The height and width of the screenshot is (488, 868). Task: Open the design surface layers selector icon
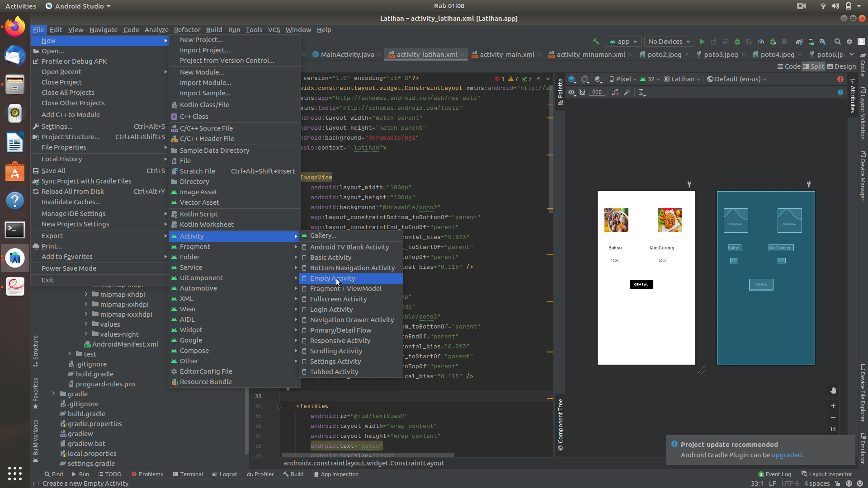click(572, 79)
